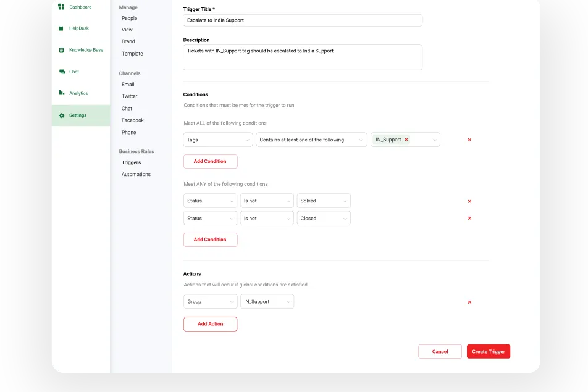Delete the Status is not Solved row
The height and width of the screenshot is (392, 588).
pos(469,201)
